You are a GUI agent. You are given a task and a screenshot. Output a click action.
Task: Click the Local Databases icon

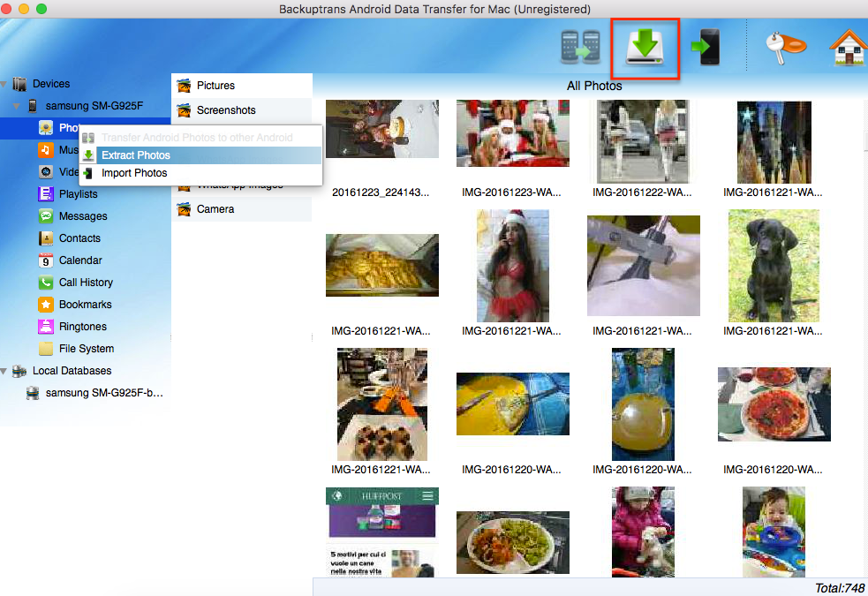click(x=20, y=371)
